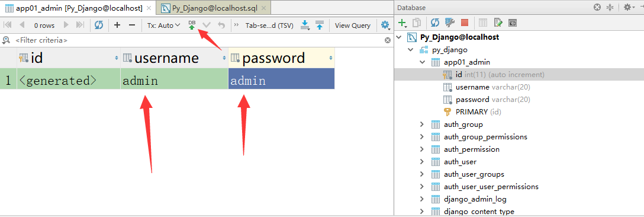
Task: Click the filter search magnifier icon
Action: click(x=6, y=40)
